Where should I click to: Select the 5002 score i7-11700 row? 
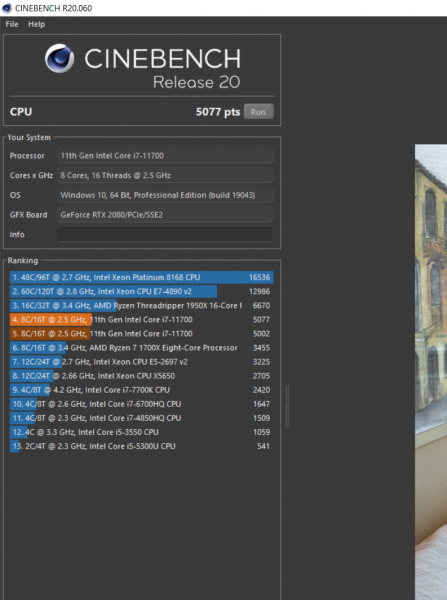tap(142, 334)
